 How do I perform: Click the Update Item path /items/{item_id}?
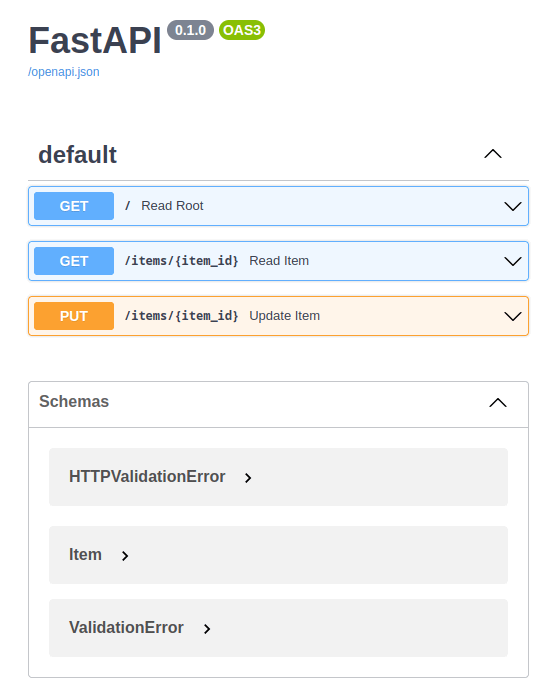tap(181, 316)
